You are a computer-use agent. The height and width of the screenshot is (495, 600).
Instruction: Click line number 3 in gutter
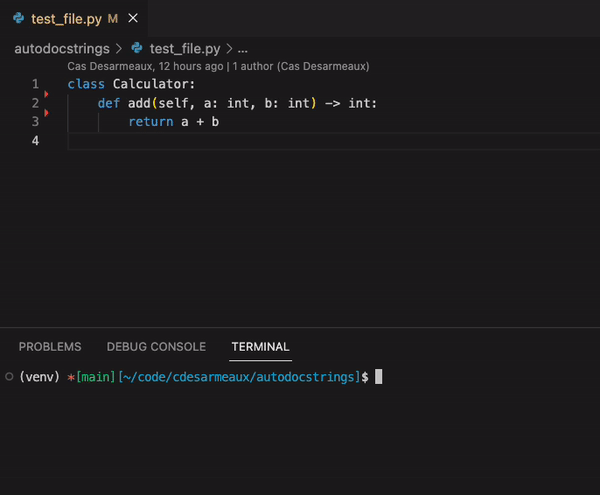coord(36,122)
